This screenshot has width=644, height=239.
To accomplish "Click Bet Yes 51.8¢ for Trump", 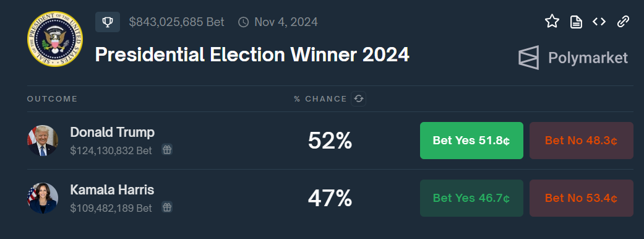I will [471, 141].
